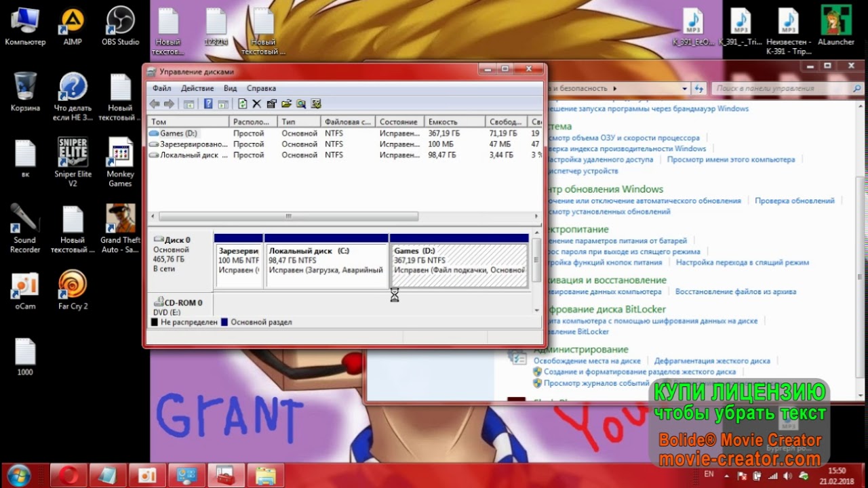Viewport: 868px width, 488px height.
Task: Open the Opera taskbar icon
Action: point(68,475)
